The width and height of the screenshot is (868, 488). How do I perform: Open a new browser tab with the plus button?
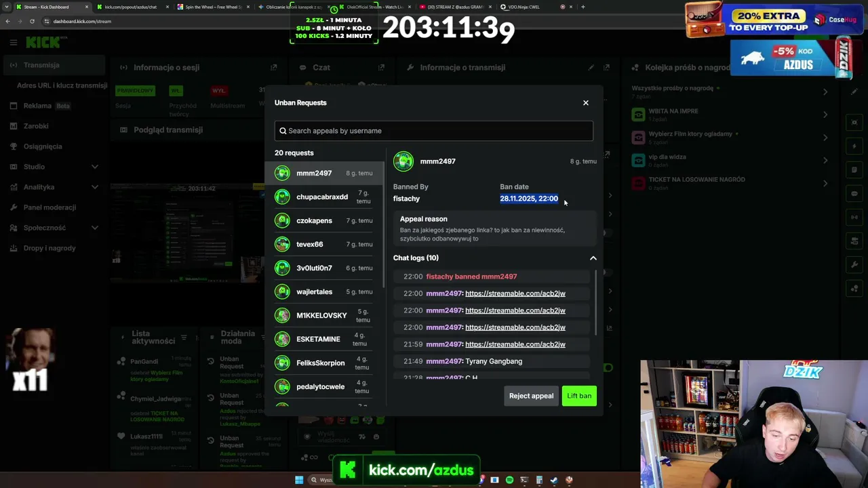583,7
